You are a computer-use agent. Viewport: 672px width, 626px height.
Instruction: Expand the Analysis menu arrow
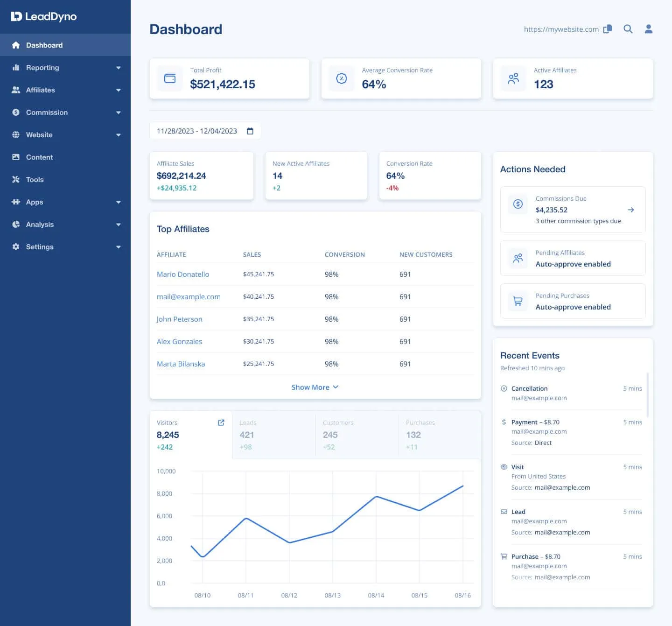point(119,225)
